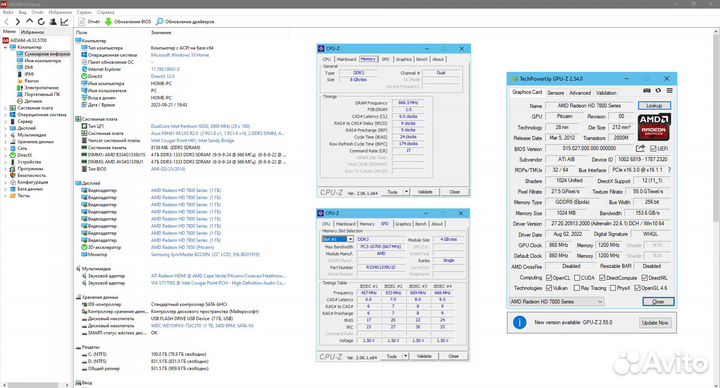Image resolution: width=720 pixels, height=388 pixels.
Task: Open GPU-Z screenshot camera icon
Action: click(647, 91)
